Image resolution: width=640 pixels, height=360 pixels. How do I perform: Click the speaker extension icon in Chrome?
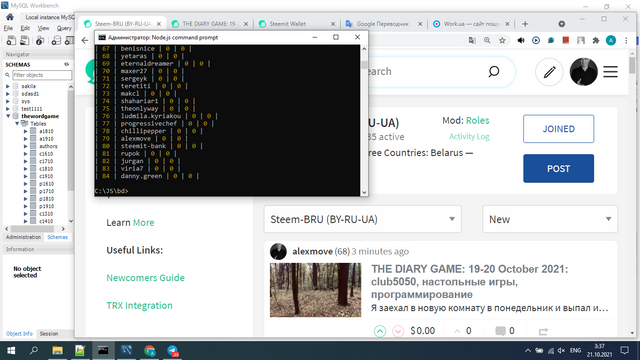coord(521,40)
